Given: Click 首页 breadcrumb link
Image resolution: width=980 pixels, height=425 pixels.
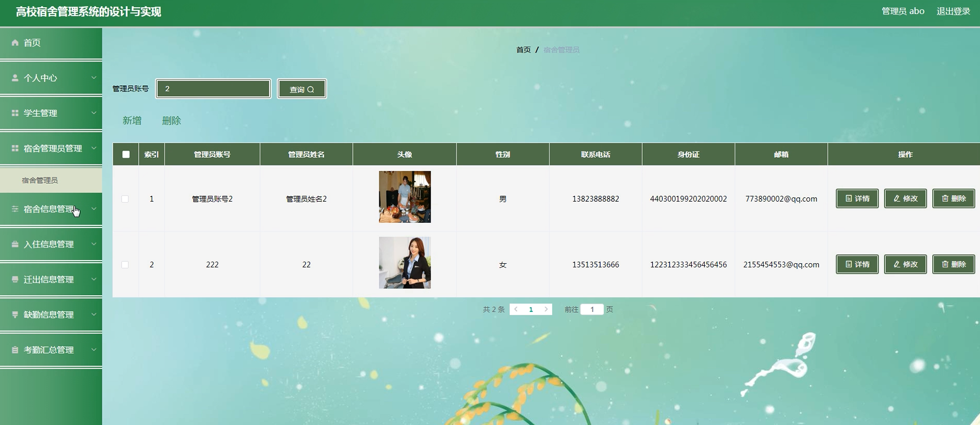Looking at the screenshot, I should 523,50.
